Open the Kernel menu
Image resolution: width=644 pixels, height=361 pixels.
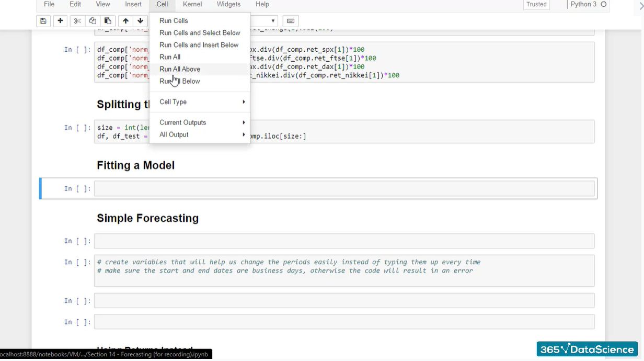pos(192,4)
